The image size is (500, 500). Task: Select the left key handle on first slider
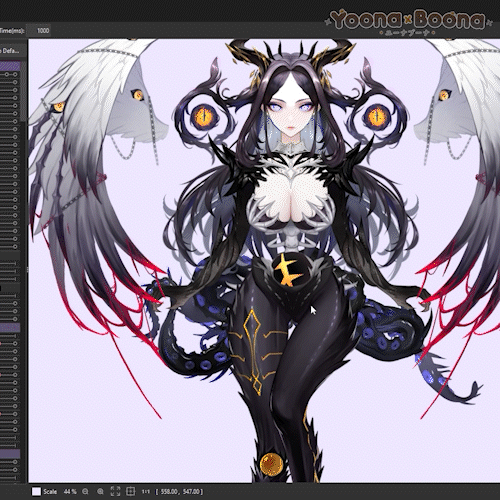(7, 74)
